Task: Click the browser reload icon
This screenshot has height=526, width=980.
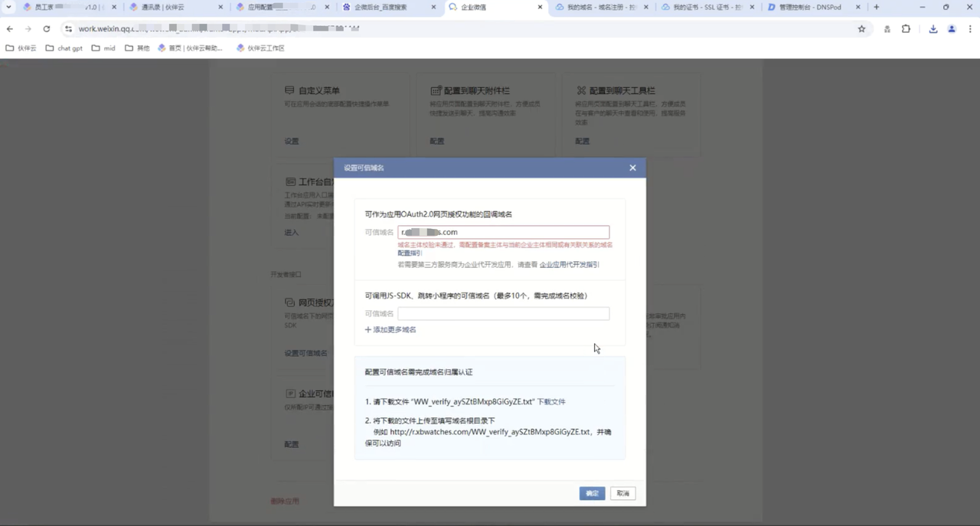Action: [47, 29]
